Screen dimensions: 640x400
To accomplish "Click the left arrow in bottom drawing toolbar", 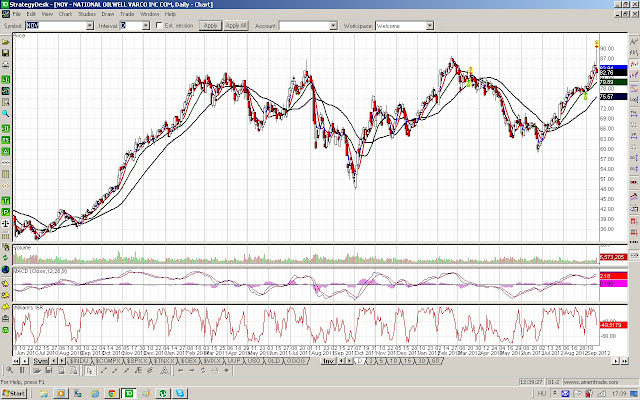I will 180,370.
